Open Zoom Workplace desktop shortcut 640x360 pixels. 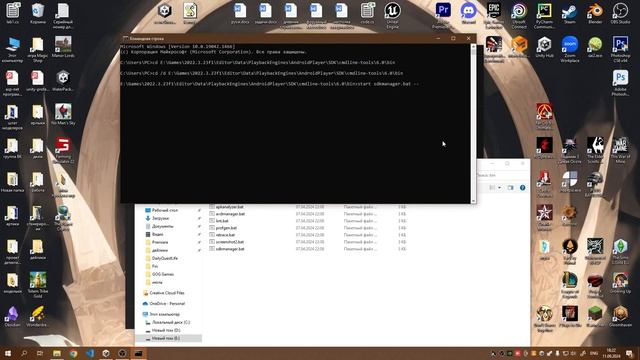[570, 49]
